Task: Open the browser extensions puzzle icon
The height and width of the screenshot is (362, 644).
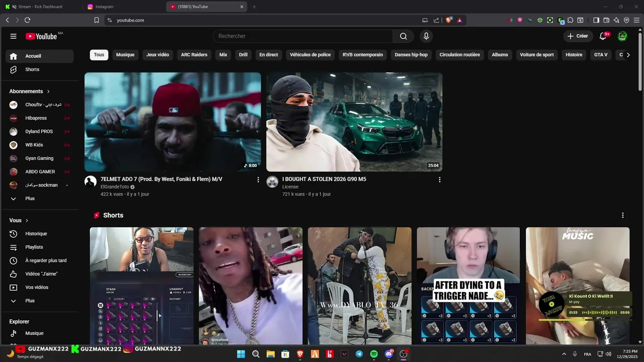Action: [570, 20]
